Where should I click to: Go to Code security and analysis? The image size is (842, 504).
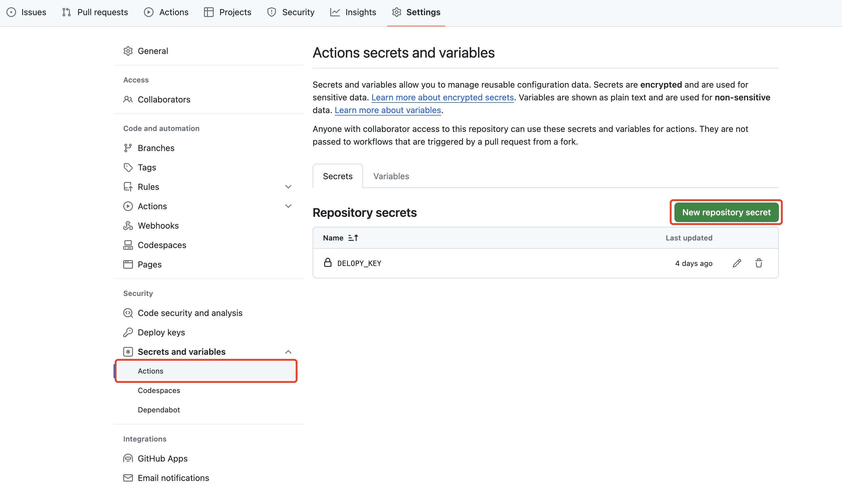[x=190, y=313]
